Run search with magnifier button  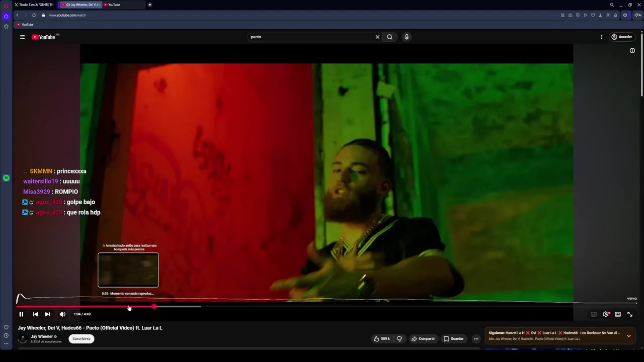click(x=389, y=37)
